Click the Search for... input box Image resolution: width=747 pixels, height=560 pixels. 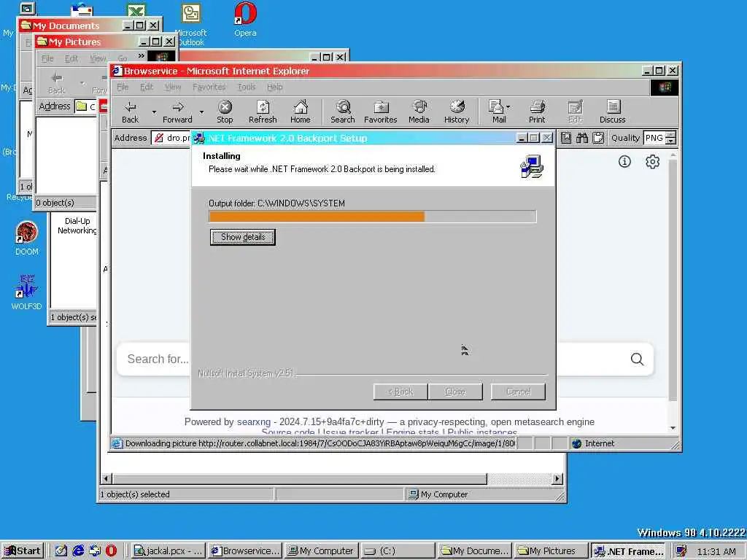pyautogui.click(x=158, y=359)
